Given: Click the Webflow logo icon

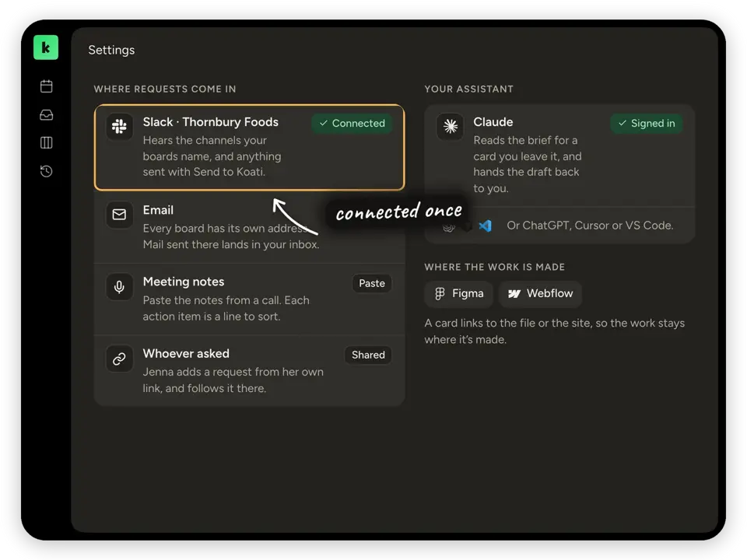Looking at the screenshot, I should pos(514,294).
